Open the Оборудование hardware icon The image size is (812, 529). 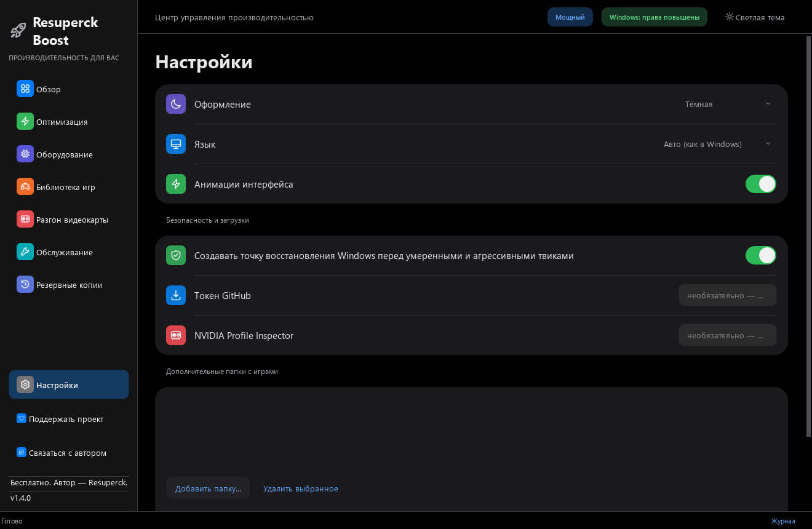[25, 154]
